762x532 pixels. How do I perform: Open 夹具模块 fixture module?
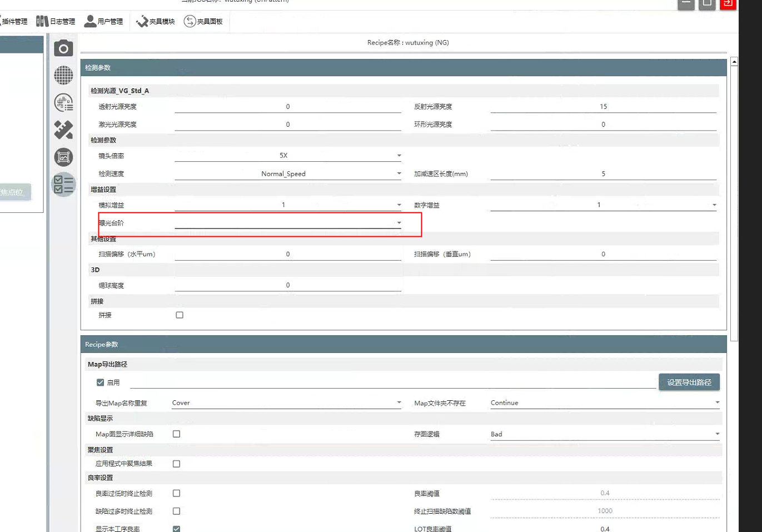coord(156,22)
